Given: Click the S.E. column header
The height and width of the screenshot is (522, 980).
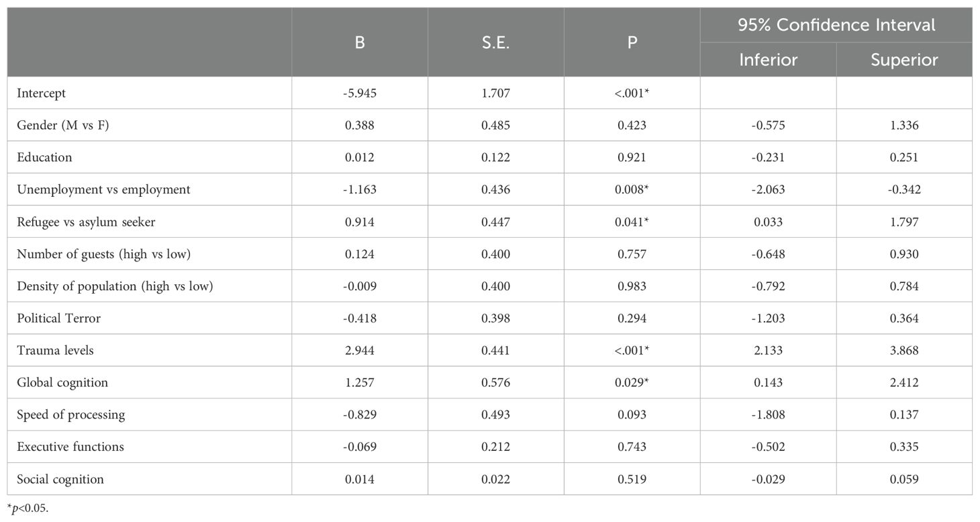Looking at the screenshot, I should pos(496,42).
